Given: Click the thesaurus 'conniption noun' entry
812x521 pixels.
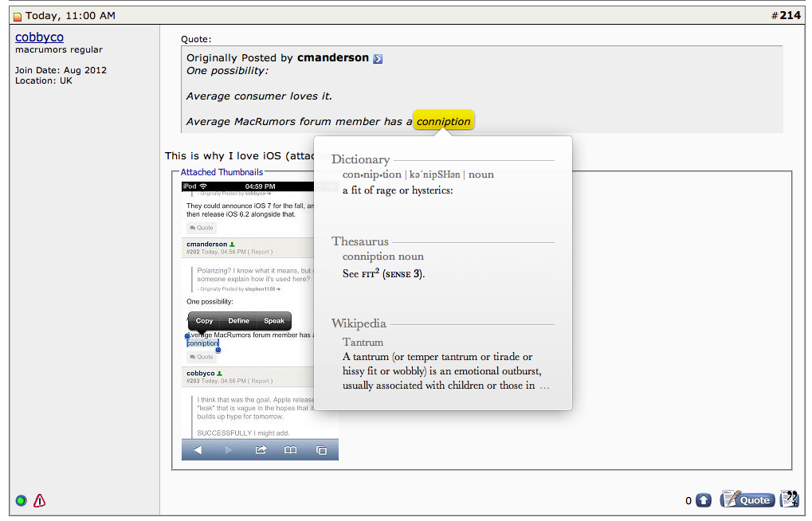Looking at the screenshot, I should click(x=382, y=257).
